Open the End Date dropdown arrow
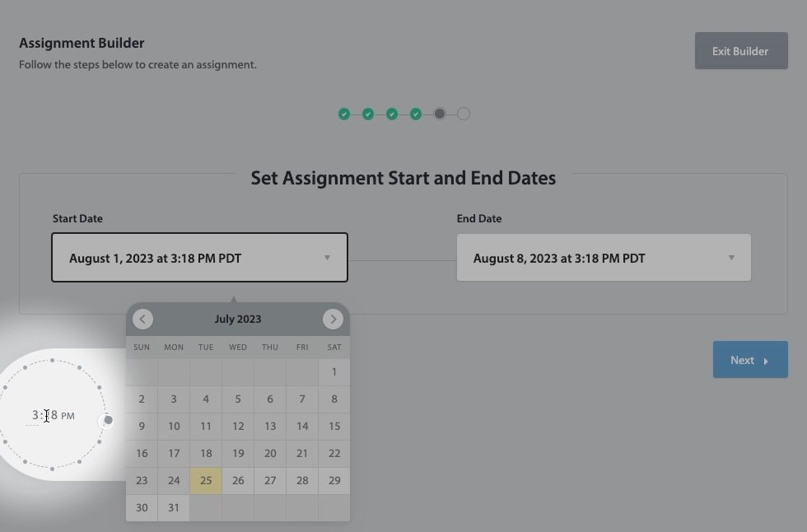The height and width of the screenshot is (532, 807). 731,258
